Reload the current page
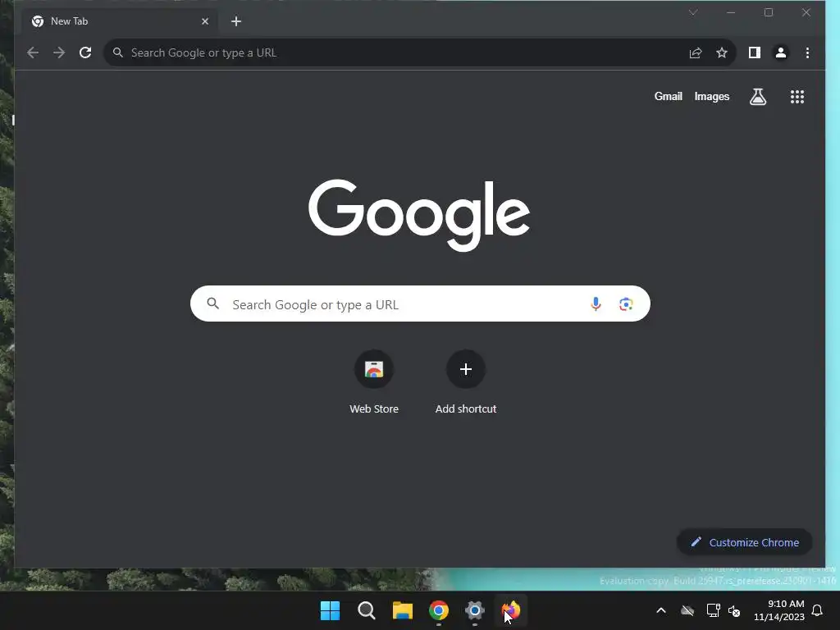Screen dimensions: 840x630 click(x=85, y=52)
